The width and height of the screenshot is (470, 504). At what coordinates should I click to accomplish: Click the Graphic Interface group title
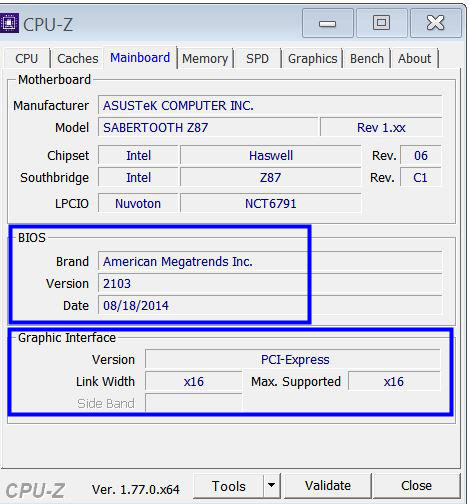[67, 338]
